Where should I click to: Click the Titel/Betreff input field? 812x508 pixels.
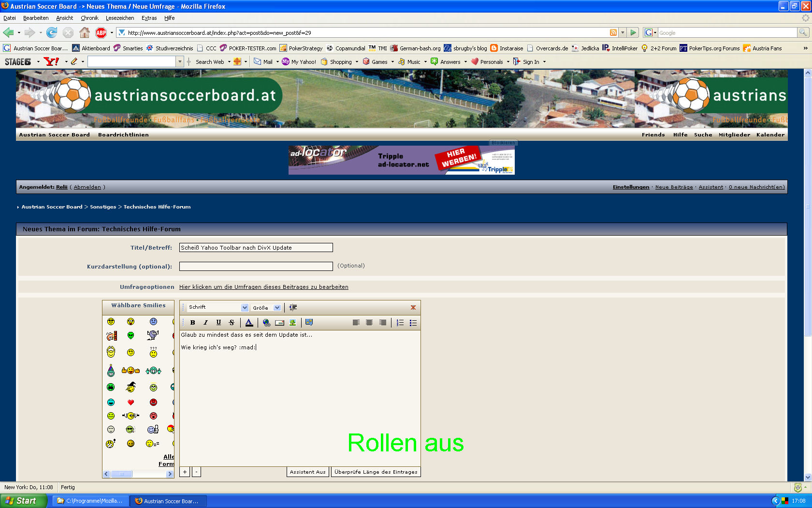(x=256, y=247)
